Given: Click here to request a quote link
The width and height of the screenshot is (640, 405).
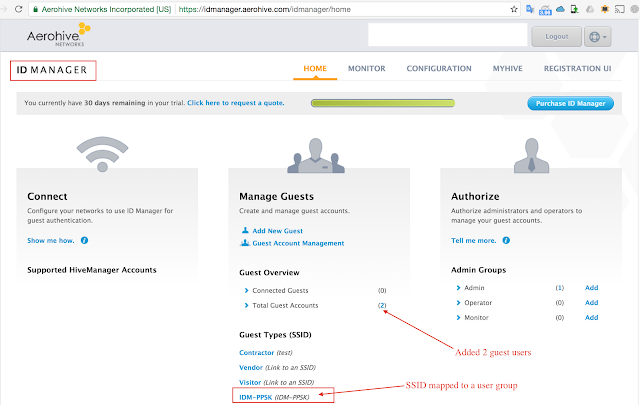Looking at the screenshot, I should coord(236,103).
